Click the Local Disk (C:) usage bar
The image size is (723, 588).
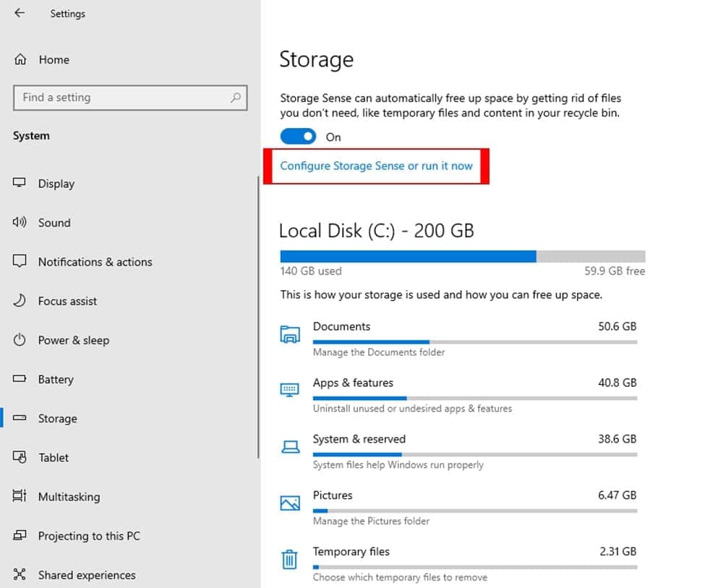pos(463,257)
